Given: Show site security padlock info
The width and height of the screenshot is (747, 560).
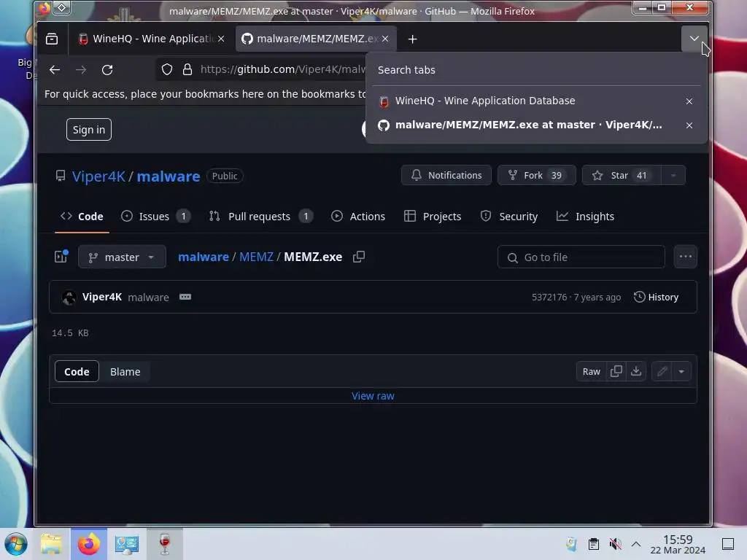Looking at the screenshot, I should pos(187,69).
